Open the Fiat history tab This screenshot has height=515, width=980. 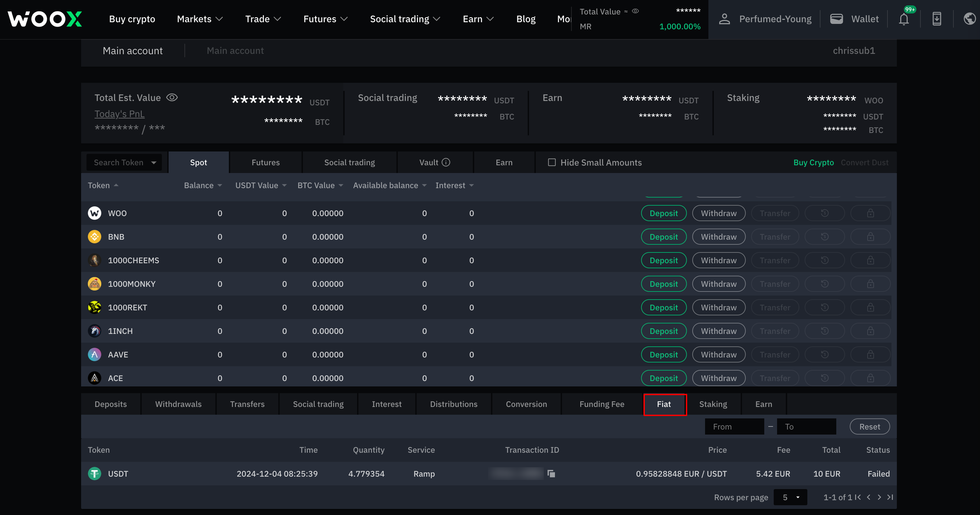(x=665, y=404)
